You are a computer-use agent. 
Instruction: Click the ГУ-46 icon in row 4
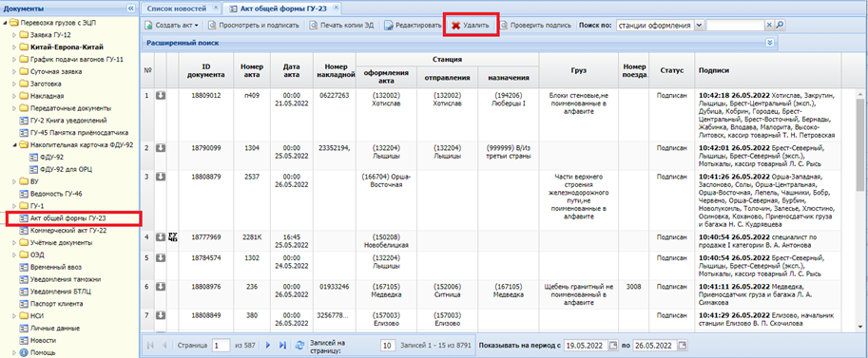click(x=172, y=237)
